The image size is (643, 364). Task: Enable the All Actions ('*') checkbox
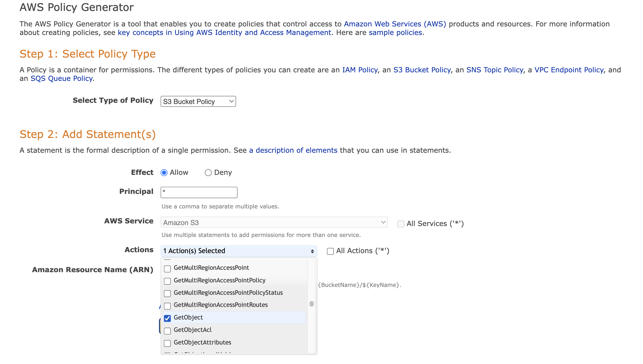click(x=330, y=251)
